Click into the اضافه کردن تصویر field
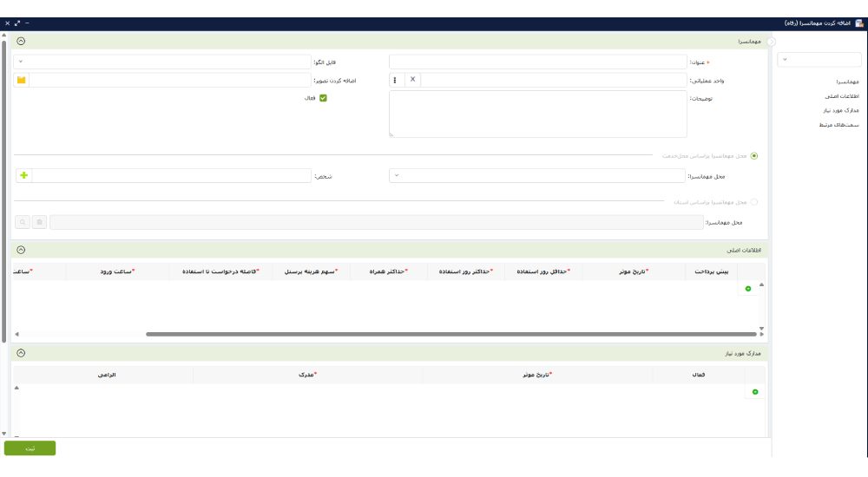This screenshot has height=477, width=868. 170,81
